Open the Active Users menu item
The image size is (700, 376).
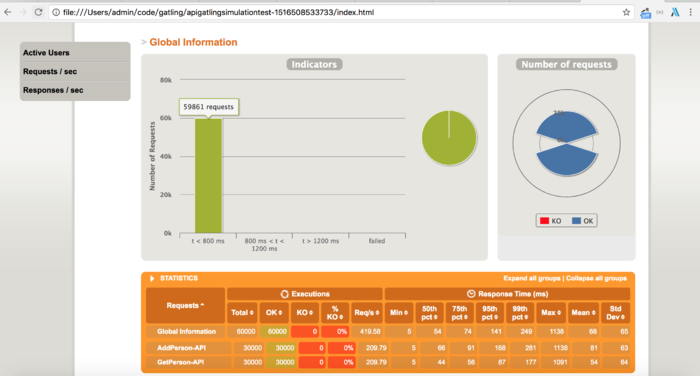click(x=46, y=53)
